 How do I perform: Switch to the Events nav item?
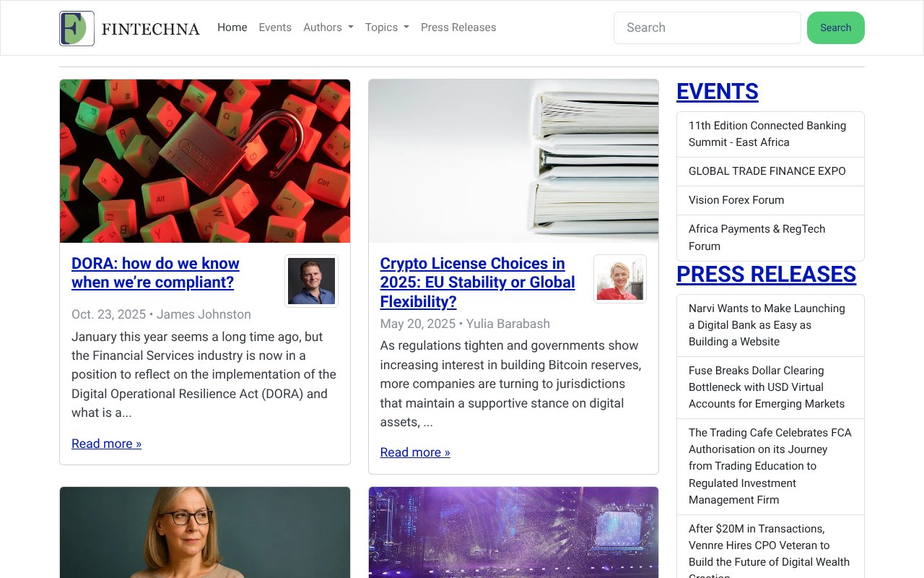click(x=275, y=27)
